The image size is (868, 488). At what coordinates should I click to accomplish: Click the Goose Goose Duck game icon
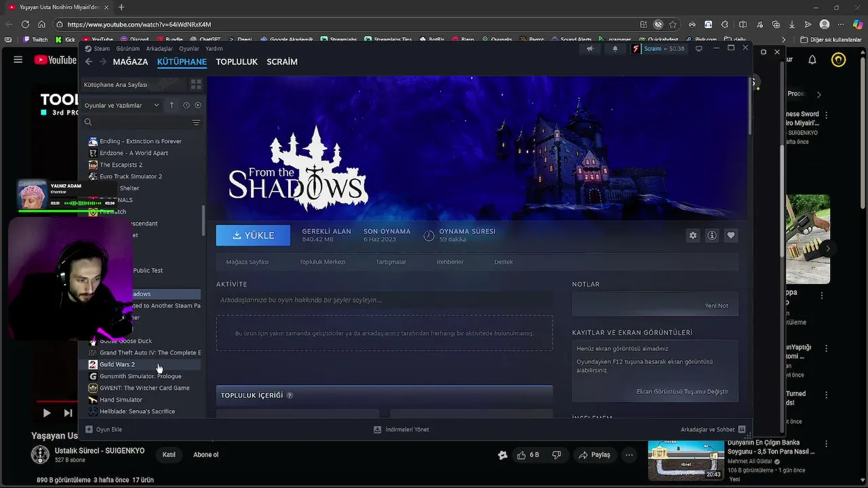(93, 341)
